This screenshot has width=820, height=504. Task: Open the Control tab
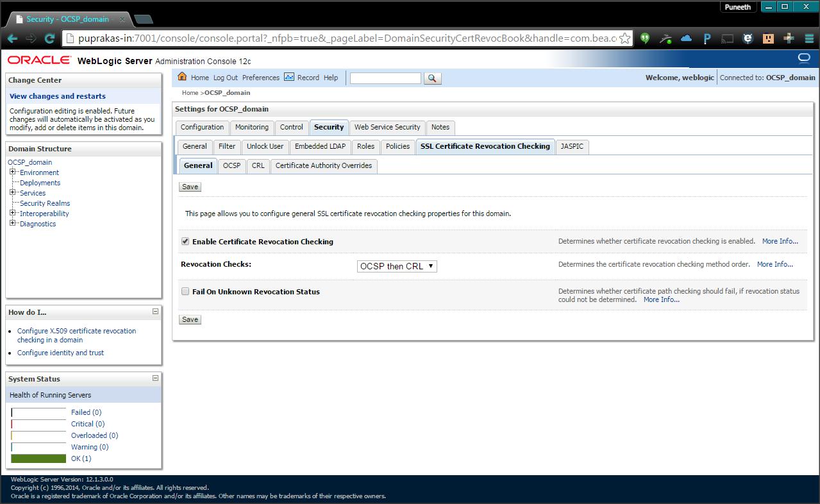pyautogui.click(x=292, y=127)
